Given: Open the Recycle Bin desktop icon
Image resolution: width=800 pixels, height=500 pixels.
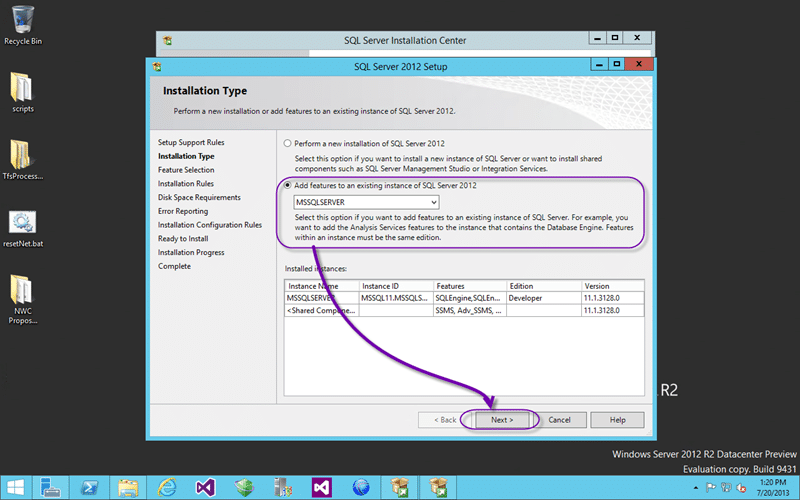Looking at the screenshot, I should click(x=22, y=26).
